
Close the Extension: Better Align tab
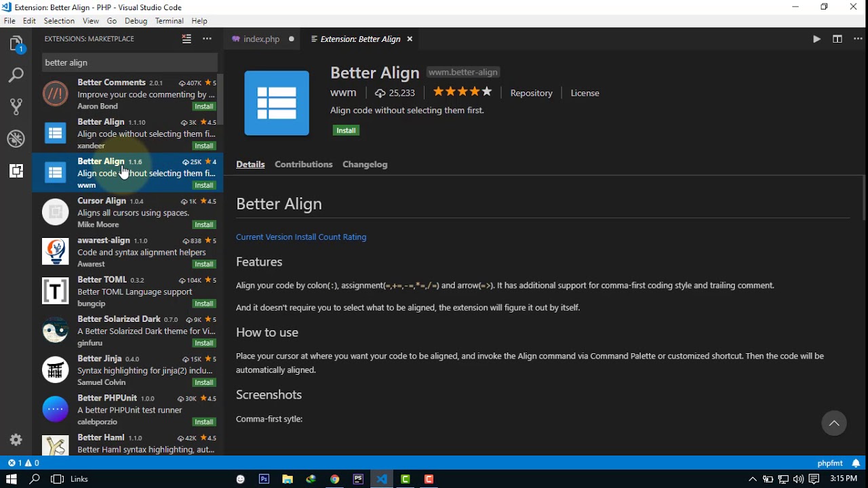pyautogui.click(x=410, y=39)
